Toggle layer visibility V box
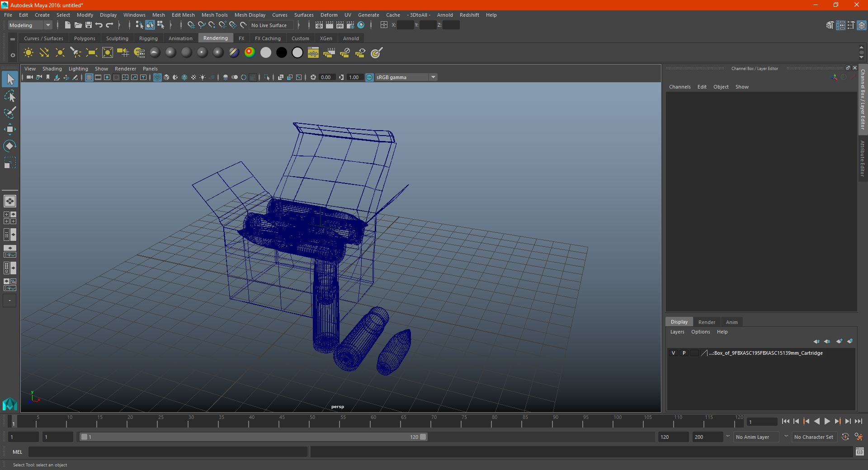Image resolution: width=868 pixels, height=470 pixels. tap(673, 353)
